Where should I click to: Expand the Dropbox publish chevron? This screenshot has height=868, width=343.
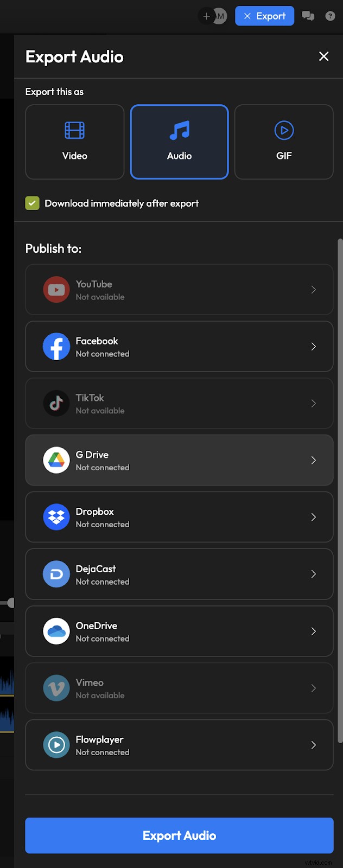click(x=314, y=517)
